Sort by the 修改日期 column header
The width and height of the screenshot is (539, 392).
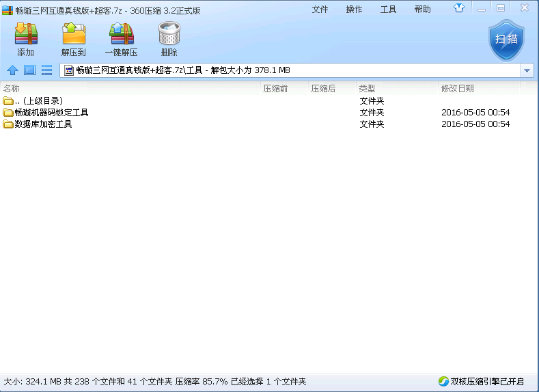(x=457, y=89)
